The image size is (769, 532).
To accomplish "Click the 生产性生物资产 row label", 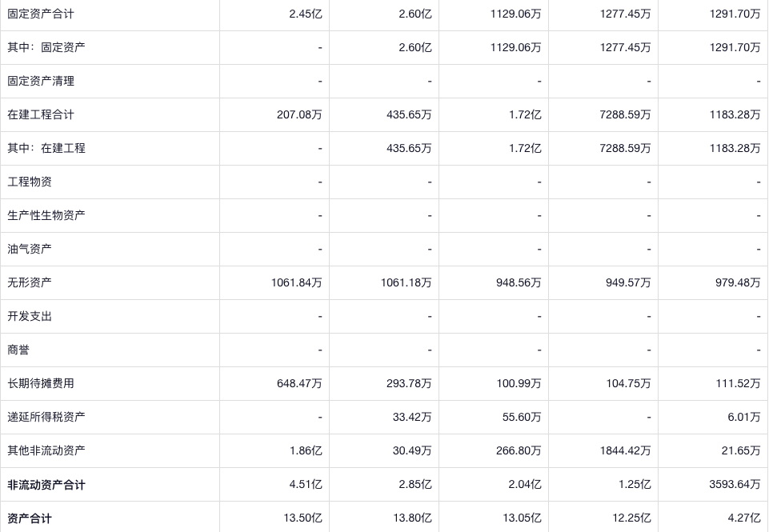I will (46, 215).
